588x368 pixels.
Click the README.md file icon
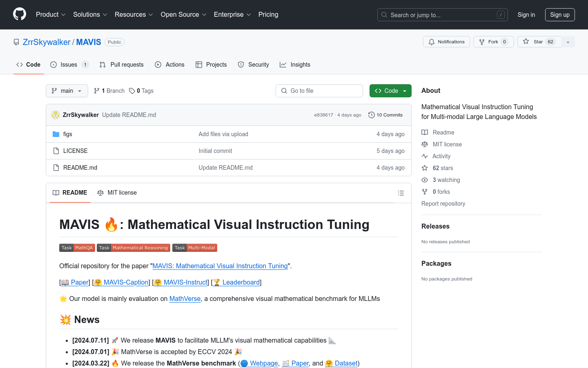[56, 168]
